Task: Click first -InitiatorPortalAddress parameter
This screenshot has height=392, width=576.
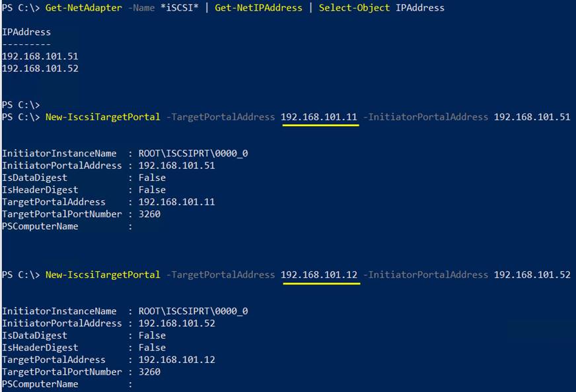Action: pyautogui.click(x=425, y=117)
